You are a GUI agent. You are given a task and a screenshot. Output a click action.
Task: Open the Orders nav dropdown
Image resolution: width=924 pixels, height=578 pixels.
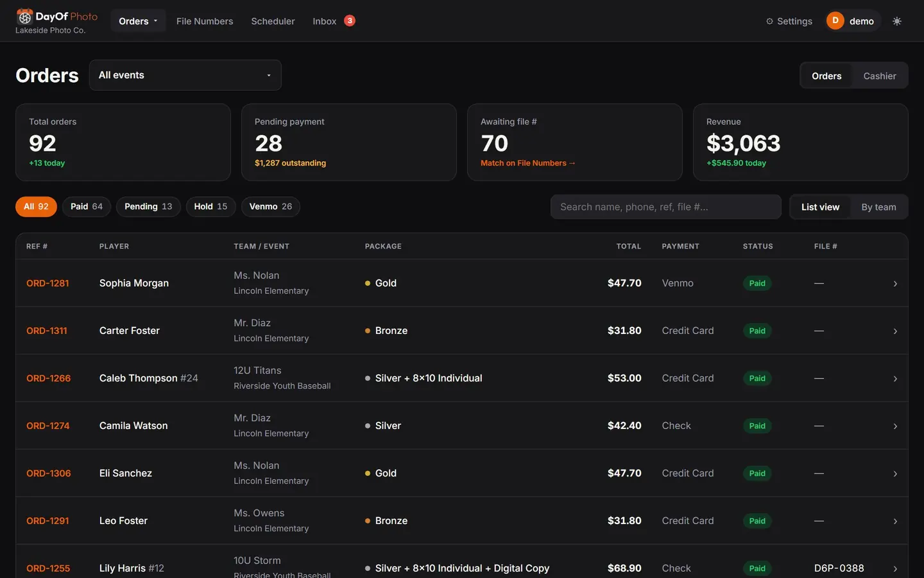(138, 21)
